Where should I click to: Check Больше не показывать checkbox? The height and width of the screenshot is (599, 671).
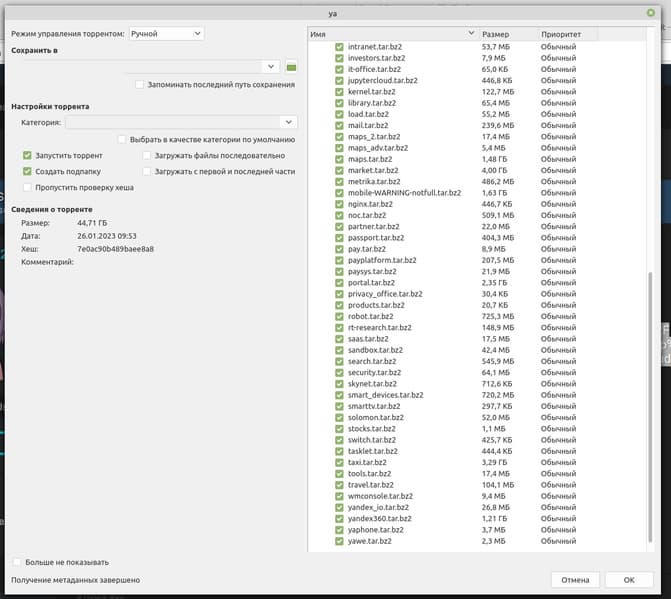17,562
